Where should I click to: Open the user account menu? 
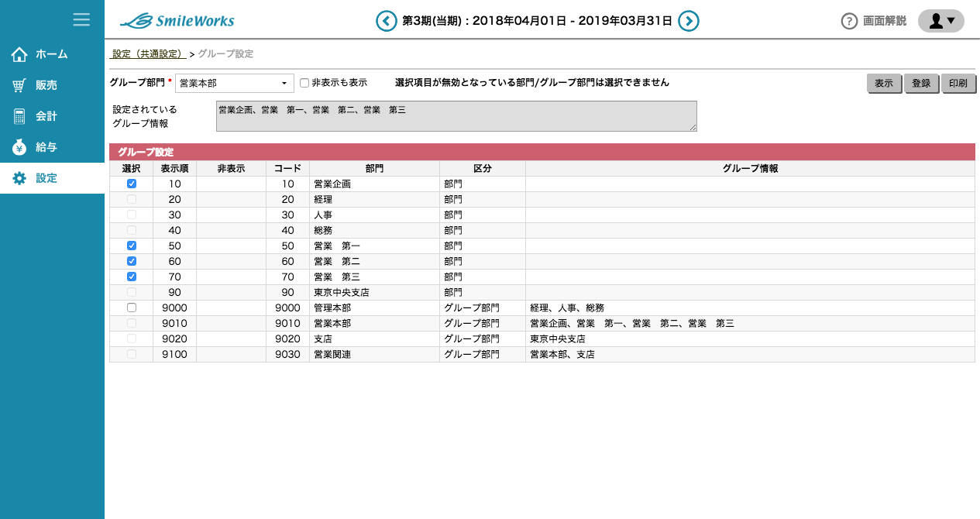[940, 21]
